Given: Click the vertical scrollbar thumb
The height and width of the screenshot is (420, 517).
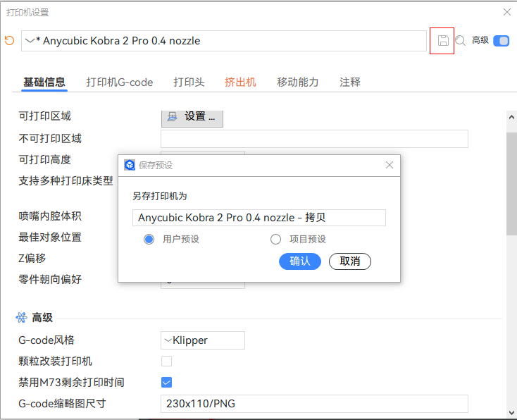Looking at the screenshot, I should (511, 184).
